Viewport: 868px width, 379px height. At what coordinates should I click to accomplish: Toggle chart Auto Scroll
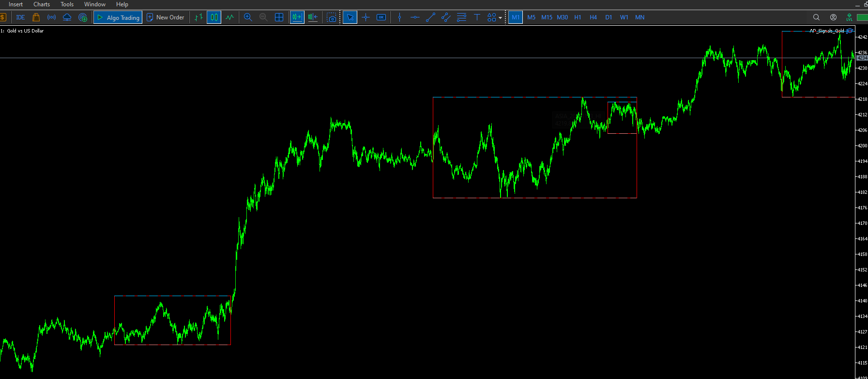pos(297,17)
